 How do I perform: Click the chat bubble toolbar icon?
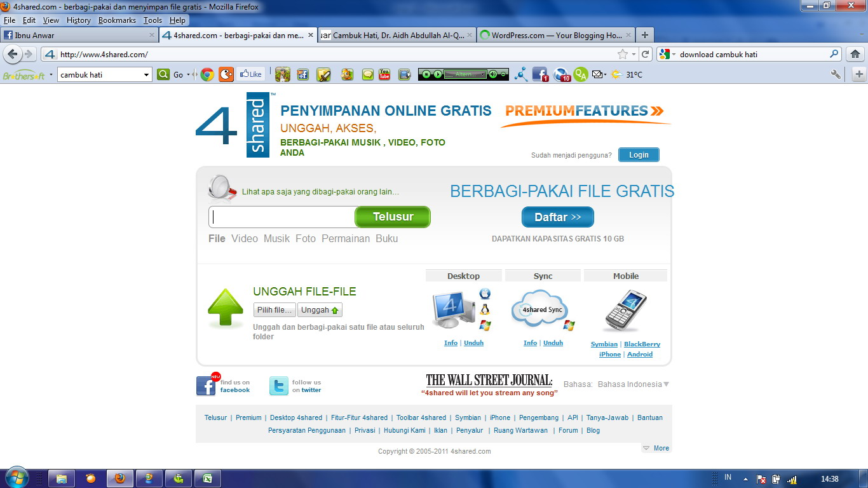coord(367,74)
